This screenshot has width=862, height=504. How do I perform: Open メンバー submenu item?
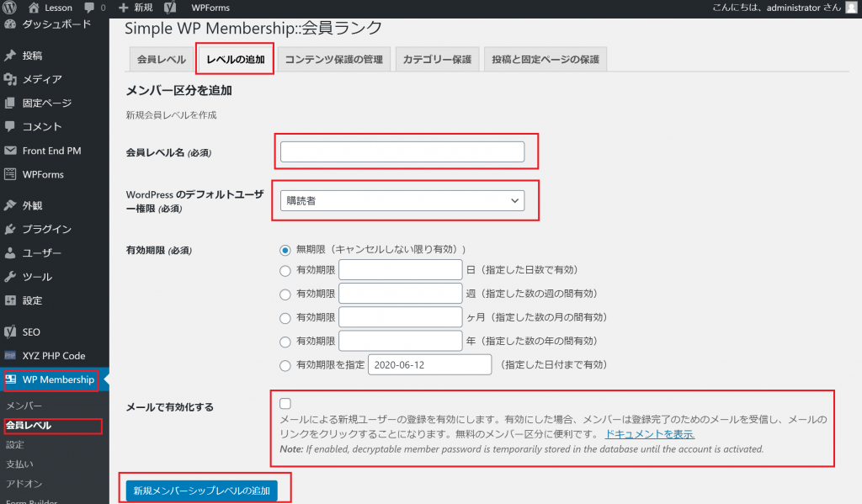click(x=24, y=406)
